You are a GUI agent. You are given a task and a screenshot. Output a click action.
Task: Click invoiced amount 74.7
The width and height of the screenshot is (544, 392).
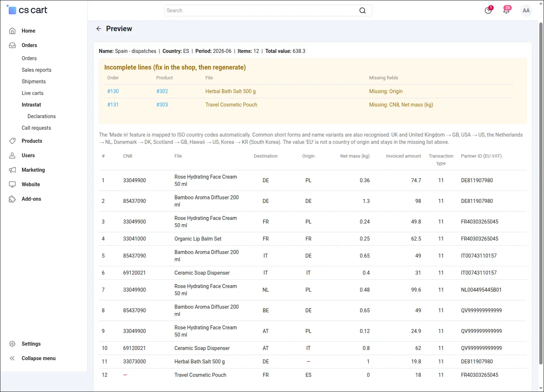click(416, 180)
